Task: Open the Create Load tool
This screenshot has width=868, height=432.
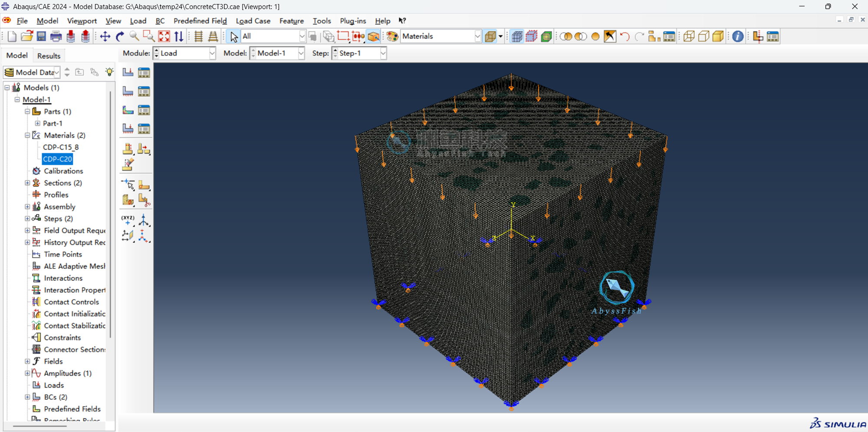Action: [x=128, y=73]
